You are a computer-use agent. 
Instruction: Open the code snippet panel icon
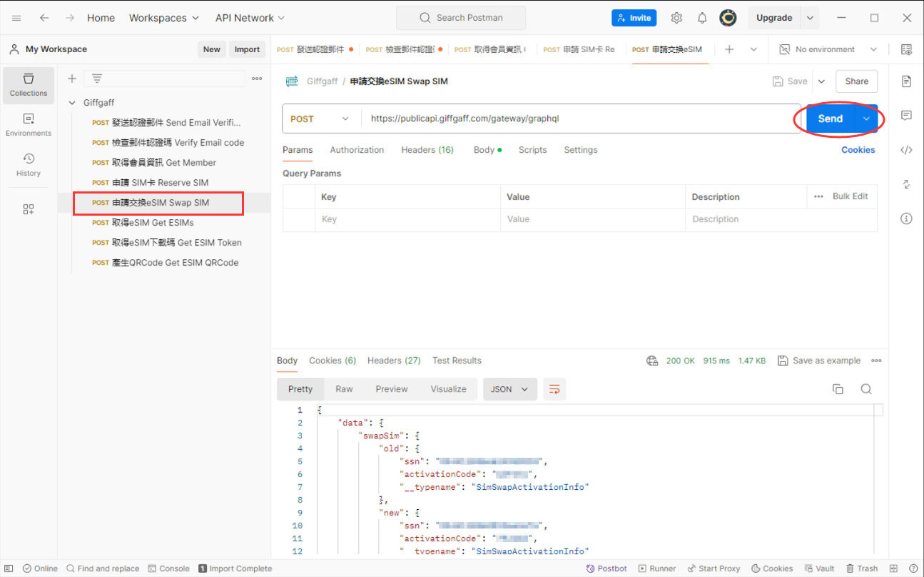(x=906, y=150)
